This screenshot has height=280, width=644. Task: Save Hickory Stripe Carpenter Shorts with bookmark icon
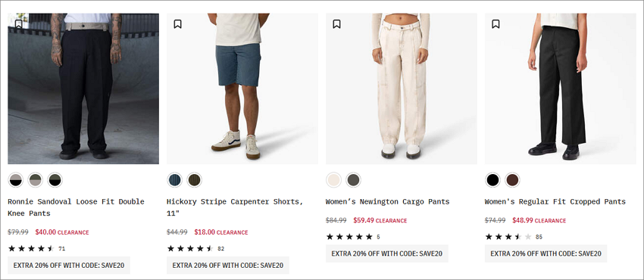tap(177, 24)
